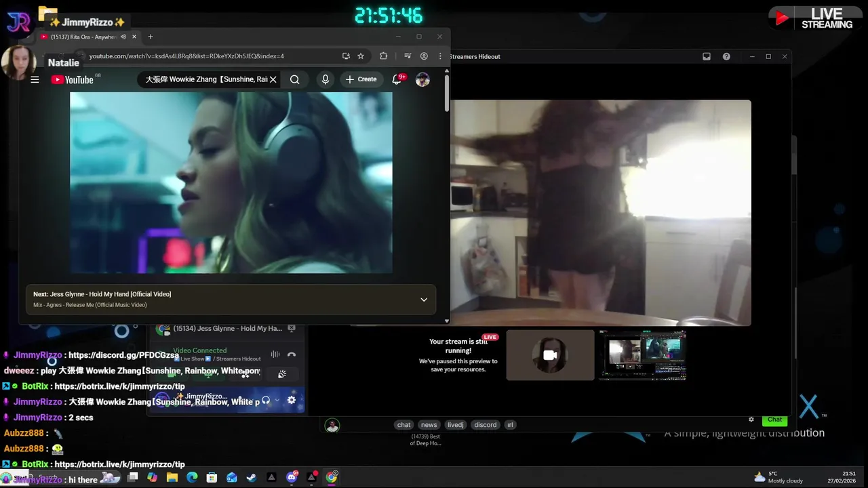Select the livedj tag
This screenshot has width=868, height=488.
click(456, 425)
